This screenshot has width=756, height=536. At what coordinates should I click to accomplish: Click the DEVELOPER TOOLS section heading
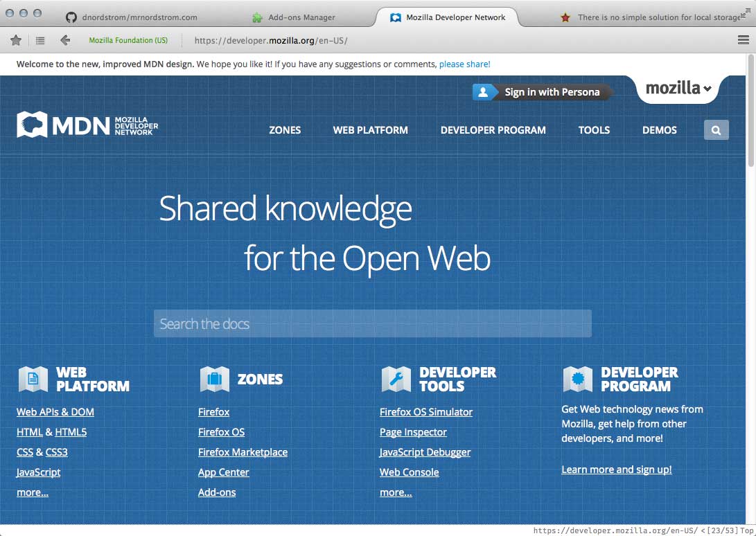point(457,379)
